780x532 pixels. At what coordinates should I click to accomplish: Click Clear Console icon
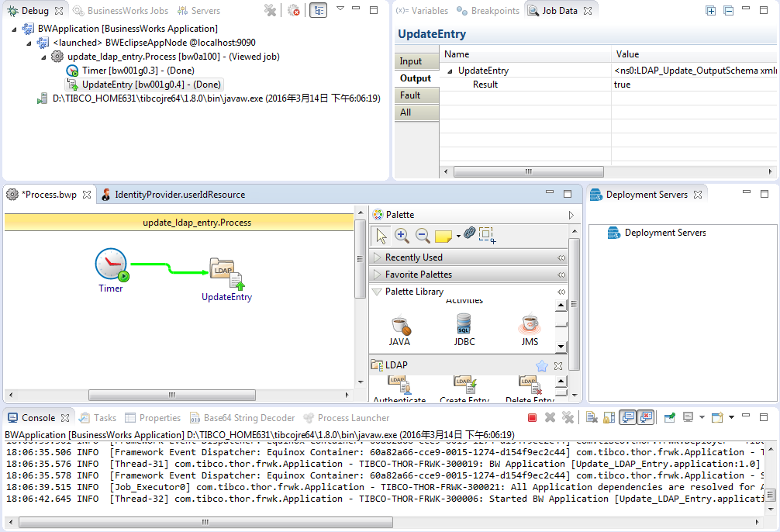[x=592, y=417]
